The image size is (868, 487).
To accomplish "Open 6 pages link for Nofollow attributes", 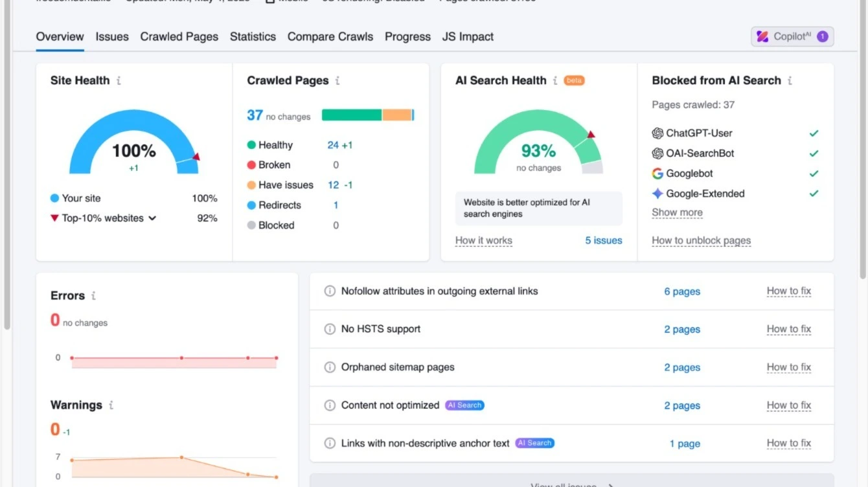I will point(682,291).
